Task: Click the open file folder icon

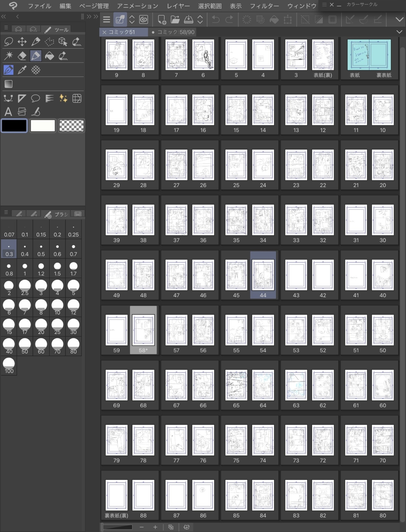Action: click(175, 19)
